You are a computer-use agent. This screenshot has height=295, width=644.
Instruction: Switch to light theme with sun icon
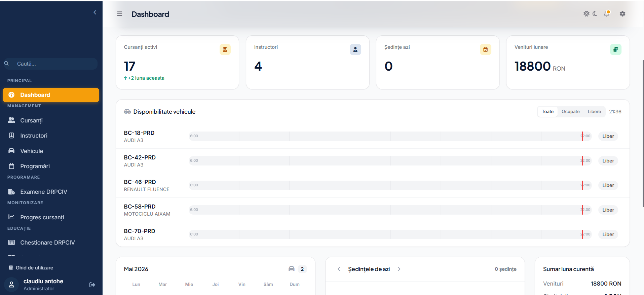click(586, 14)
